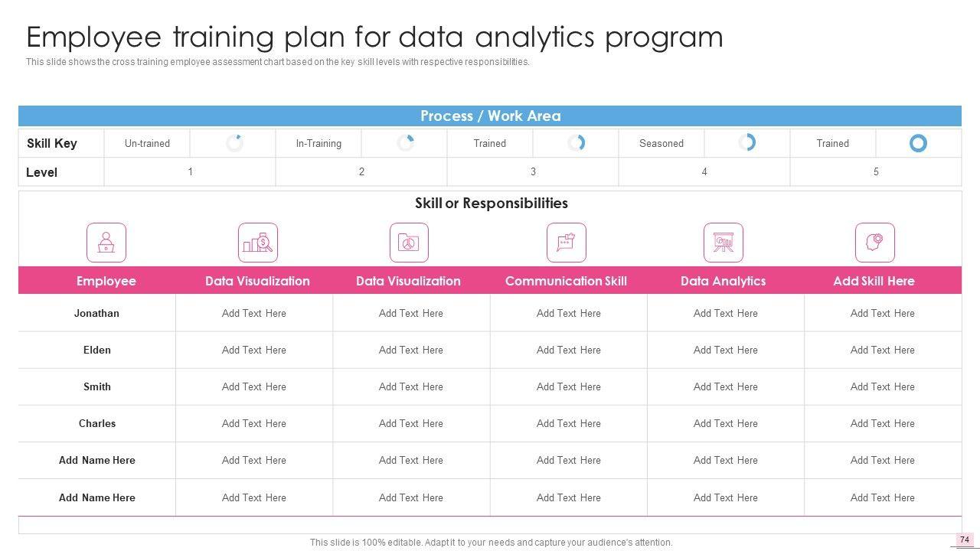Select the chat bubble Communication Skill icon
Screen dimensions: 980x551
click(567, 243)
